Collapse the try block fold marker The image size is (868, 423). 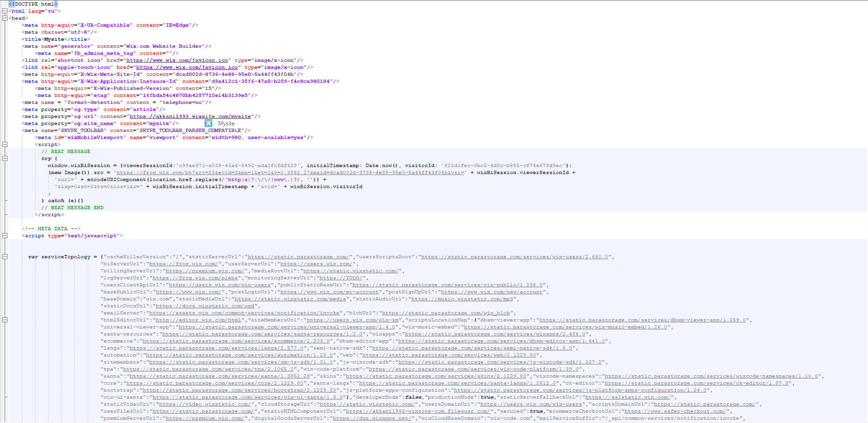click(x=5, y=159)
